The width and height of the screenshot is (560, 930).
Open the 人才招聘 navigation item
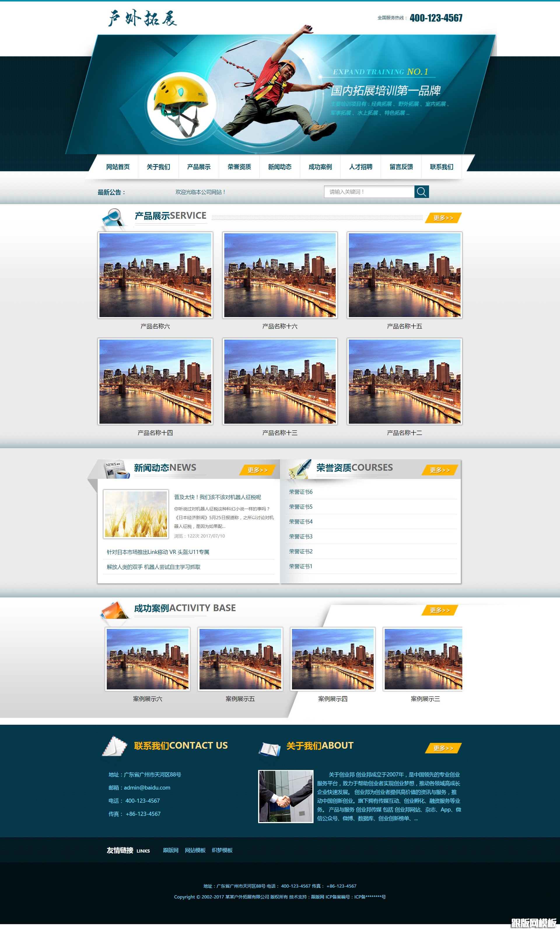360,167
